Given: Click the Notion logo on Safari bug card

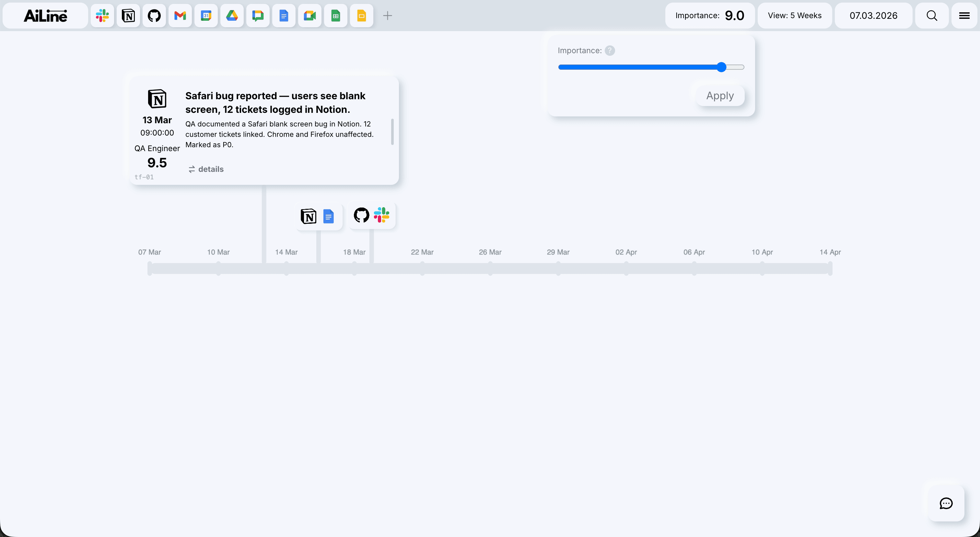Looking at the screenshot, I should [157, 99].
